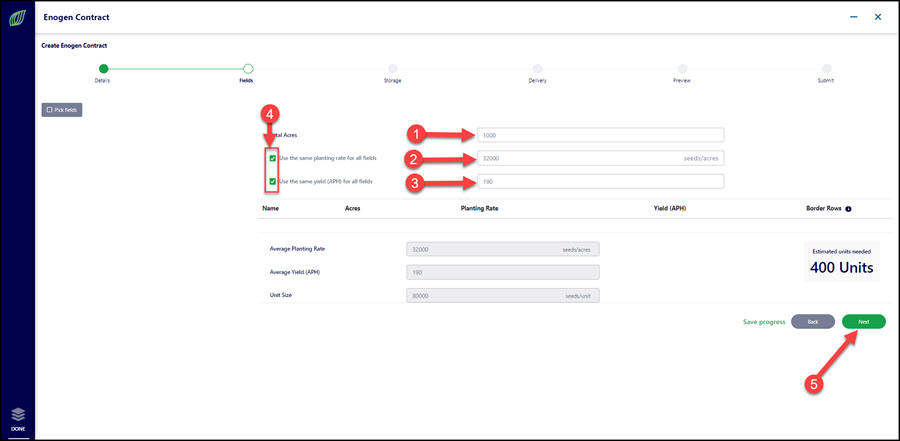Uncheck same yield (APH) for all fields
The height and width of the screenshot is (441, 900).
click(x=273, y=181)
